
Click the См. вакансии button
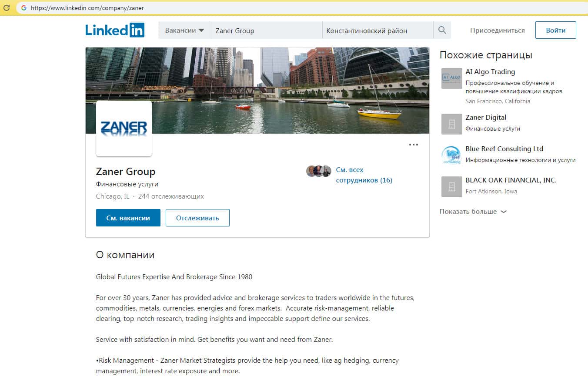pyautogui.click(x=128, y=218)
